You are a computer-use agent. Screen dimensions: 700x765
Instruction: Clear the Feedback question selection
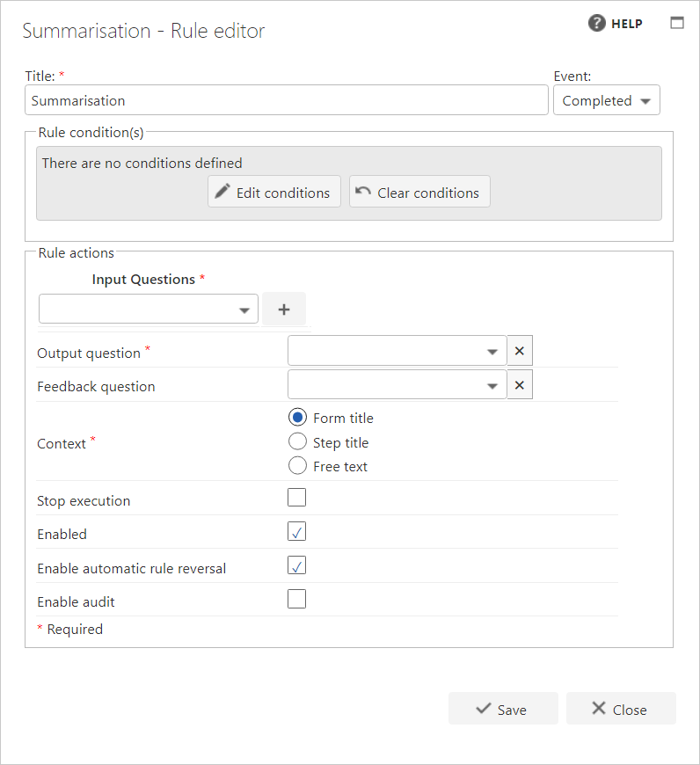520,385
